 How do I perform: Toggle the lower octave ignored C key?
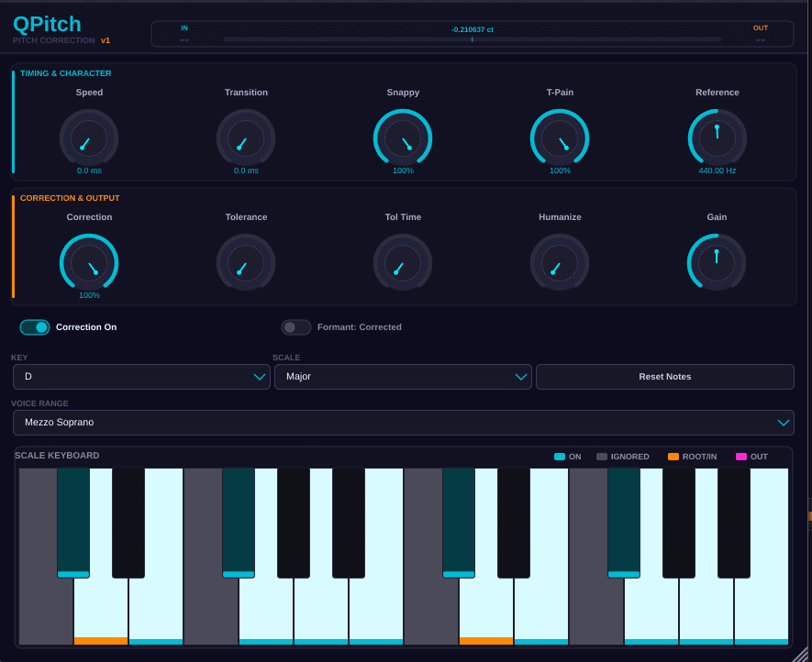pyautogui.click(x=46, y=611)
